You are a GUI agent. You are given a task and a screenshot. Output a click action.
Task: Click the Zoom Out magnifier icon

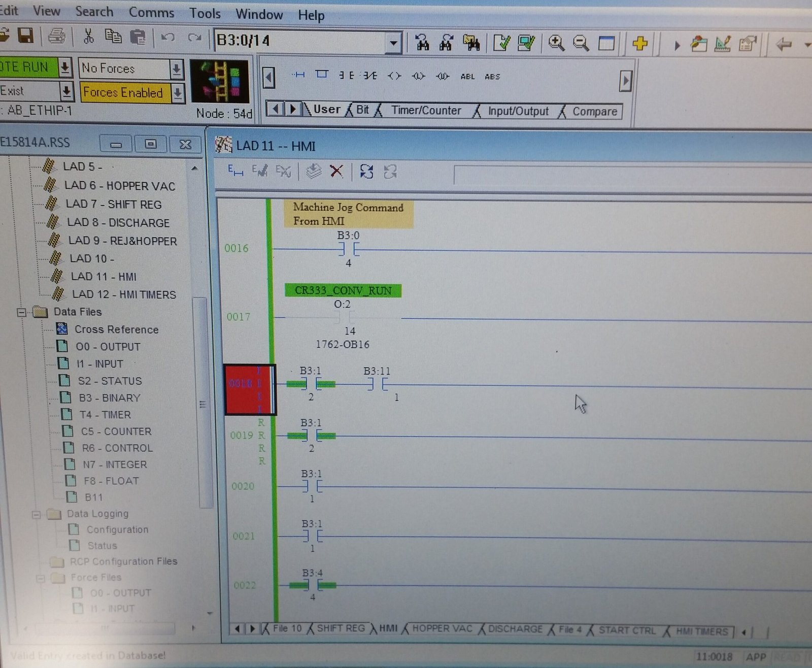click(x=581, y=44)
